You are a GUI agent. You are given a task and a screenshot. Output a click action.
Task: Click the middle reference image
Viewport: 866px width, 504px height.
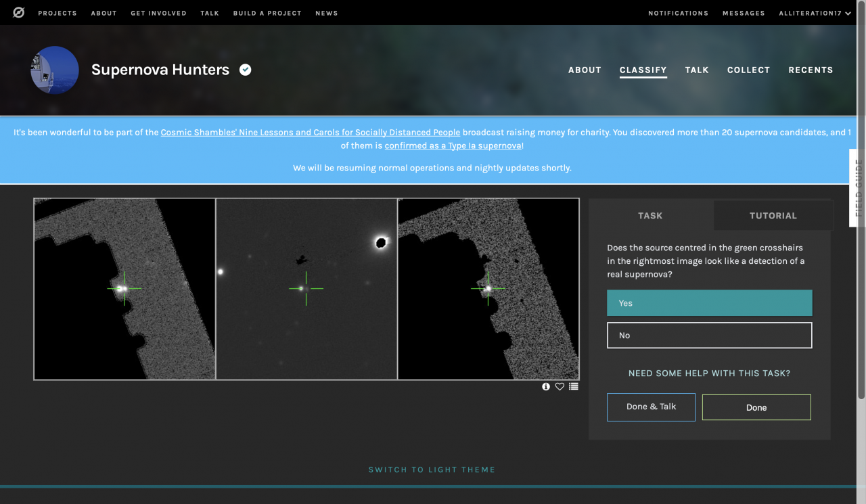pyautogui.click(x=306, y=289)
